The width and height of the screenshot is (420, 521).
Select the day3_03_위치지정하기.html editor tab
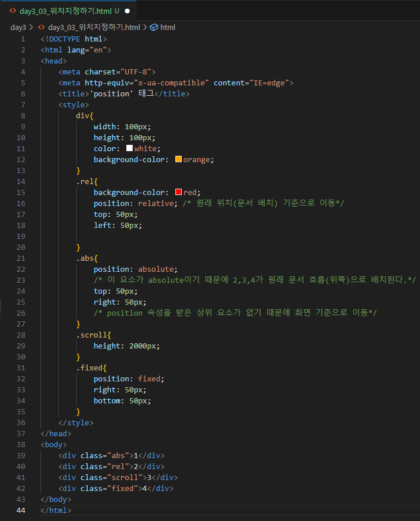tap(68, 11)
